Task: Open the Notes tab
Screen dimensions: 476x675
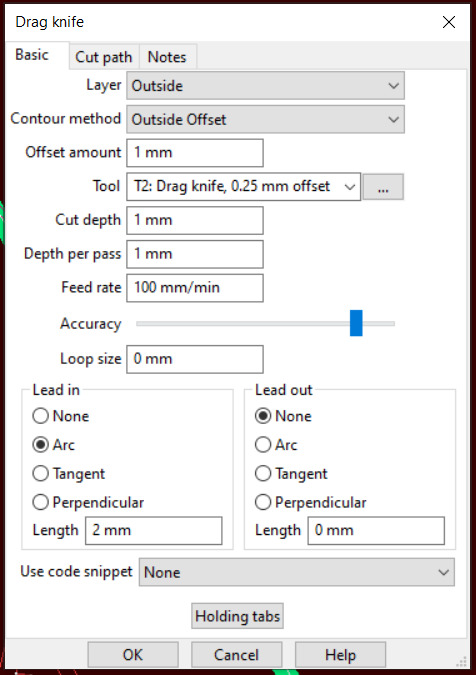Action: point(167,57)
